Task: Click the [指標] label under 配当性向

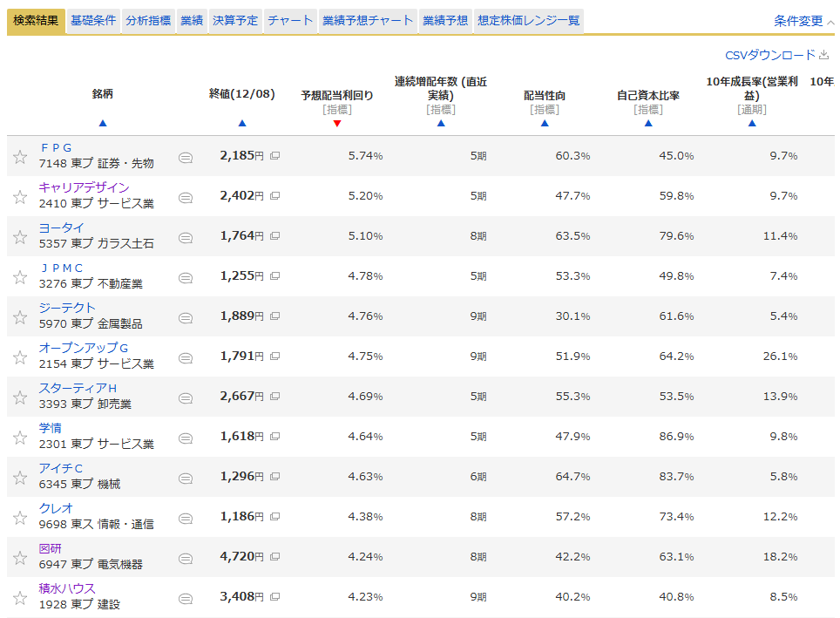Action: point(545,110)
